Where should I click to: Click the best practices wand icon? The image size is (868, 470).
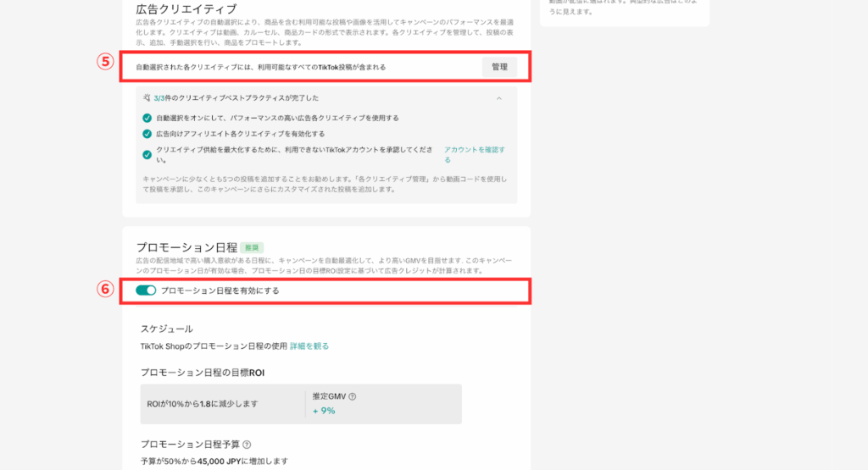click(147, 98)
